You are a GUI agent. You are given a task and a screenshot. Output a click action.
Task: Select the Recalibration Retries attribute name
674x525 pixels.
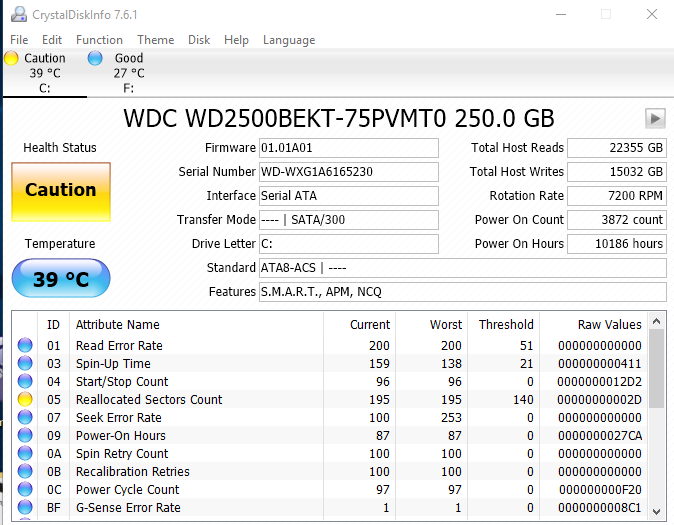pos(133,472)
